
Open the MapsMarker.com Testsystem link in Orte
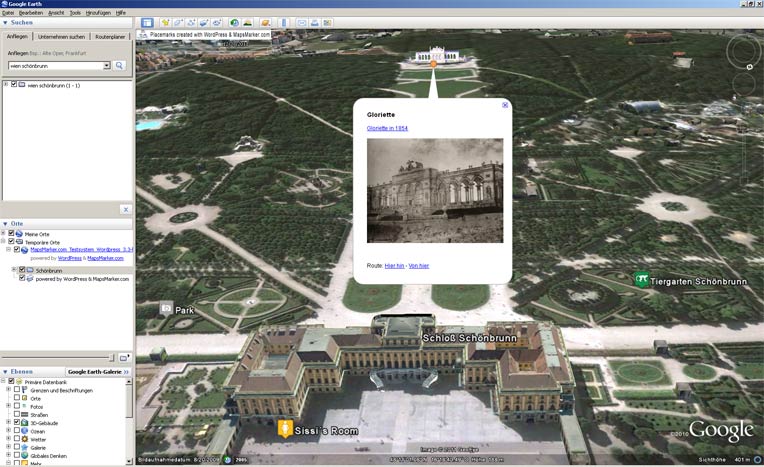point(81,250)
